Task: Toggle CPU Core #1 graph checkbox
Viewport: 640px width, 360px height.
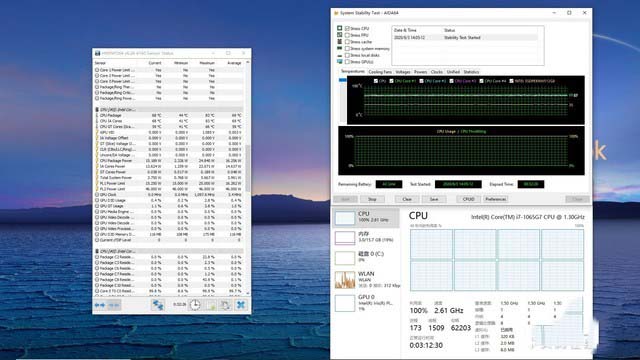Action: coord(391,81)
